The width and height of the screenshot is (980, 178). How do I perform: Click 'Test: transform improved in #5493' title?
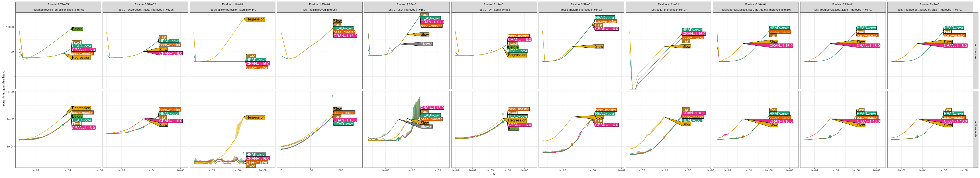(581, 10)
